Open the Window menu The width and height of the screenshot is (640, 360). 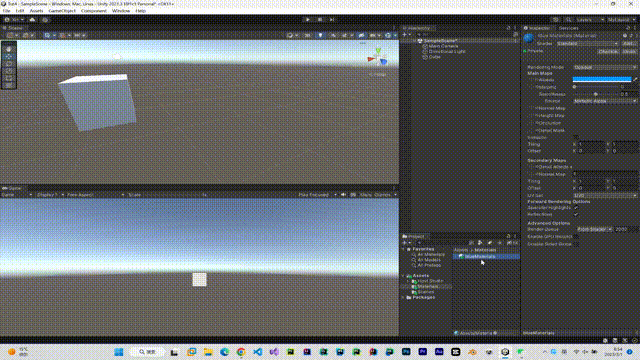coord(121,11)
